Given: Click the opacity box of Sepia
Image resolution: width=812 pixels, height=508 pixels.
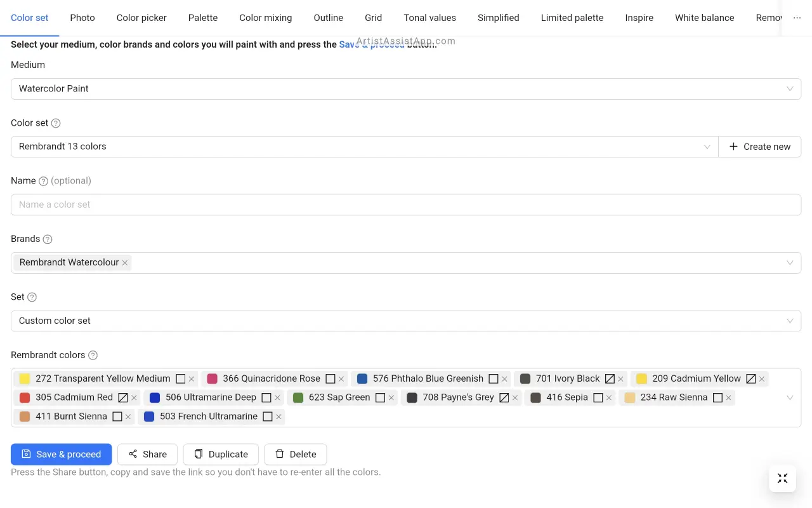Looking at the screenshot, I should tap(598, 398).
